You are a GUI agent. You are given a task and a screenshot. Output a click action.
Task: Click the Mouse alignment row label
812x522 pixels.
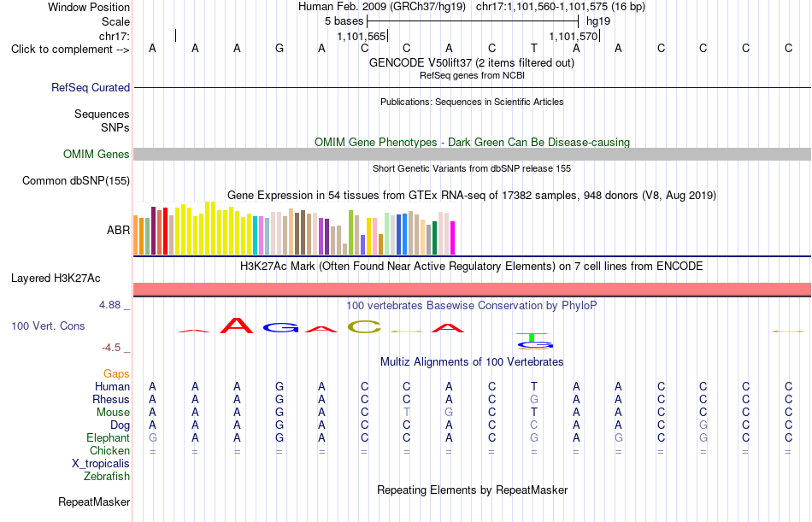tap(114, 413)
